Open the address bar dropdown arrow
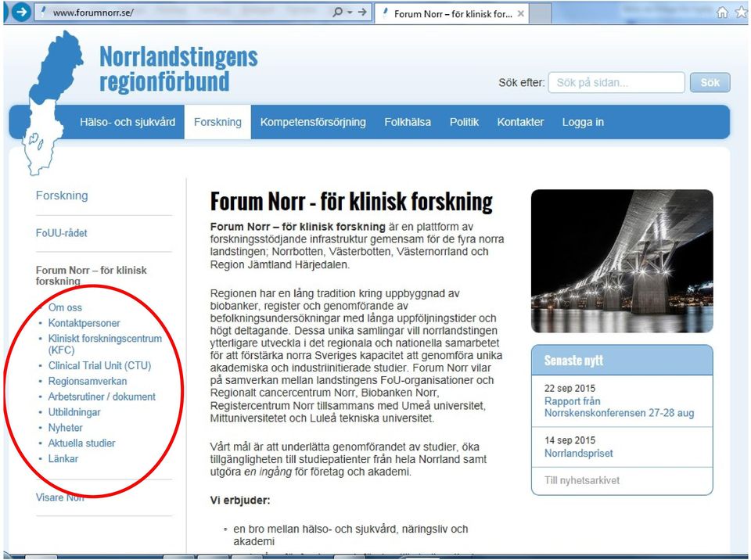751x560 pixels. tap(350, 13)
